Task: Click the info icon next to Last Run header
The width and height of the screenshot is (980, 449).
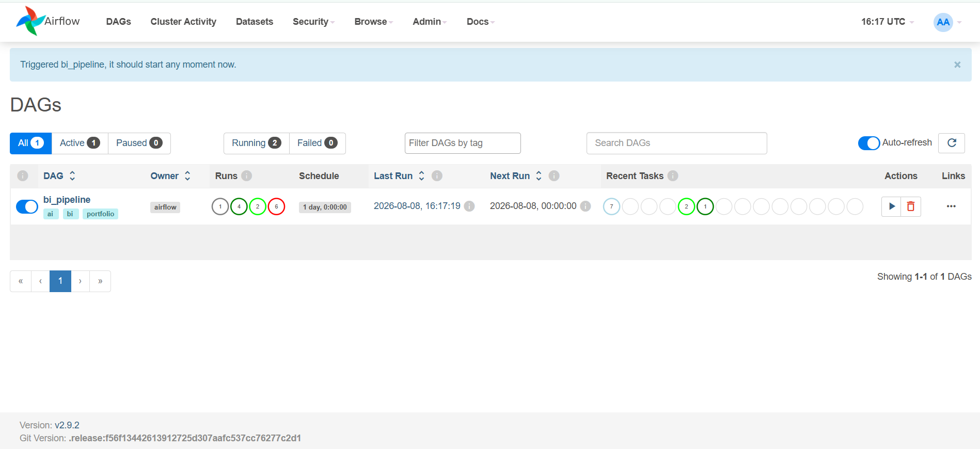Action: (x=437, y=176)
